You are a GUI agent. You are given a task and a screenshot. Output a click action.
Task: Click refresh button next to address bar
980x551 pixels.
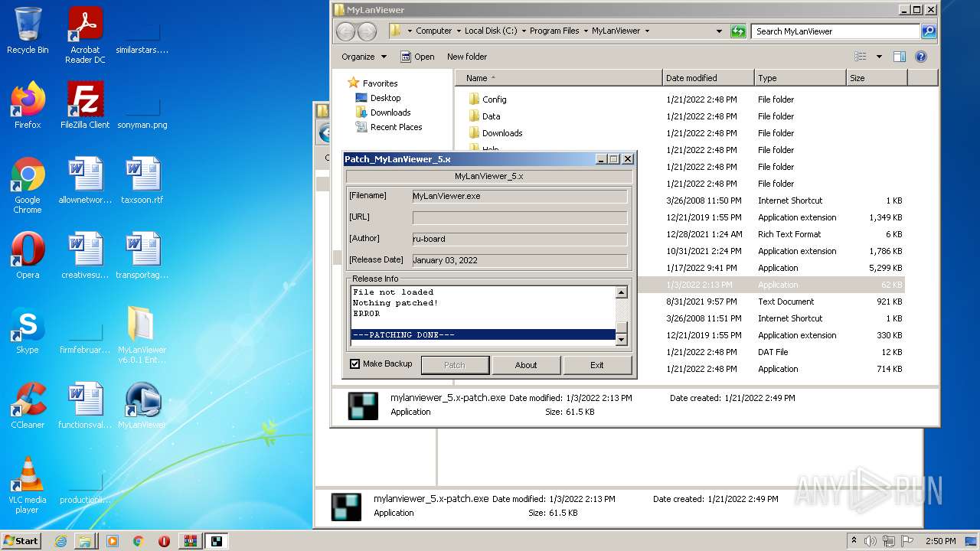[x=738, y=31]
